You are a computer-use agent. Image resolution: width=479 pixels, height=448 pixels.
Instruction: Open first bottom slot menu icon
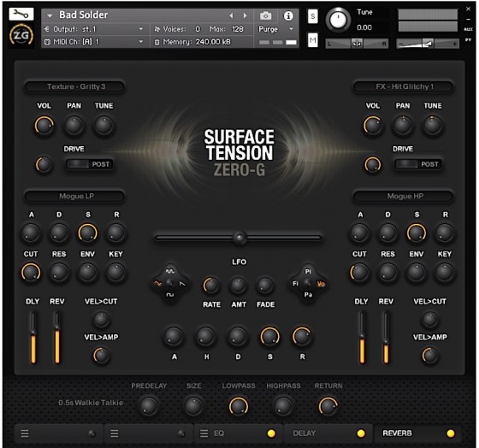(25, 433)
